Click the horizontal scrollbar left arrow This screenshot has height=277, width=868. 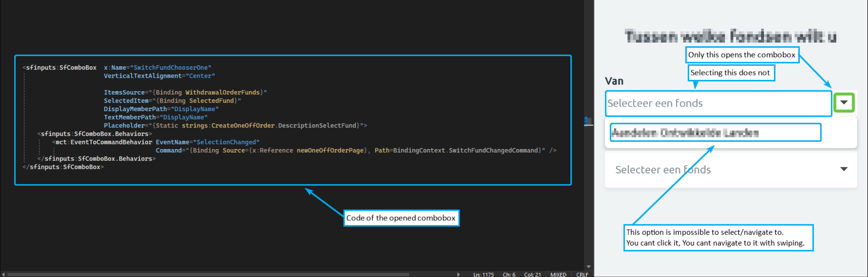tap(3, 274)
